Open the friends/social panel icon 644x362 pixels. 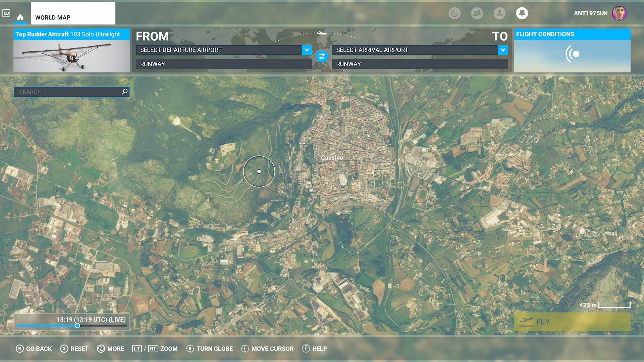(x=477, y=14)
